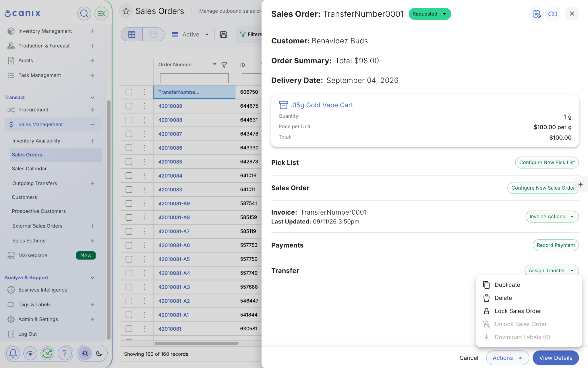588x368 pixels.
Task: Click the save view floppy disk icon
Action: 224,34
